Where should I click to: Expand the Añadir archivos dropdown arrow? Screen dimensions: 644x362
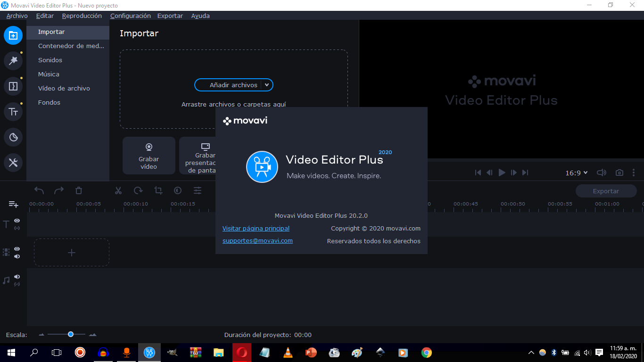pos(267,85)
